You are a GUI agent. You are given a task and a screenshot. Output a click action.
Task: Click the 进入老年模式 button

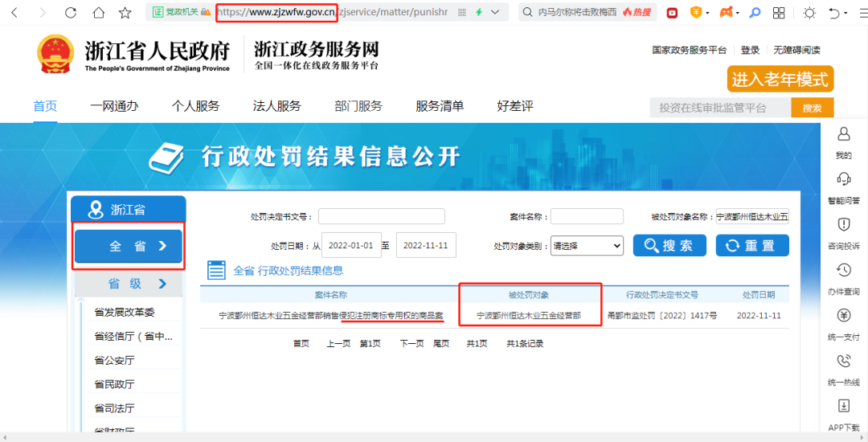[780, 80]
